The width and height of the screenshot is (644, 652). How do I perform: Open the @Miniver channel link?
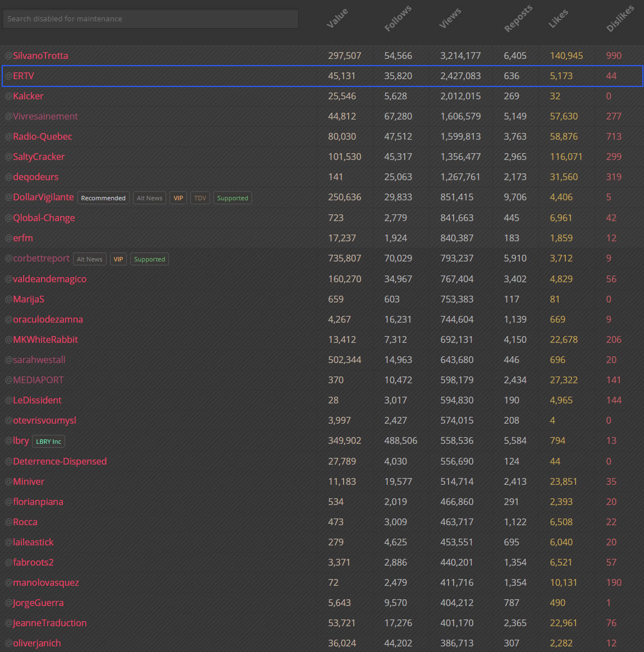click(25, 481)
